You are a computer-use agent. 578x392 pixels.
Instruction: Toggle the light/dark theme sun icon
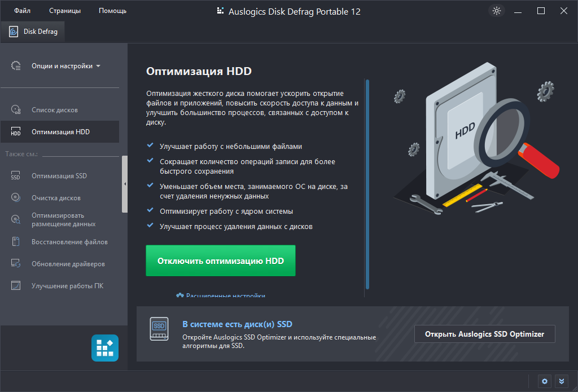tap(497, 11)
